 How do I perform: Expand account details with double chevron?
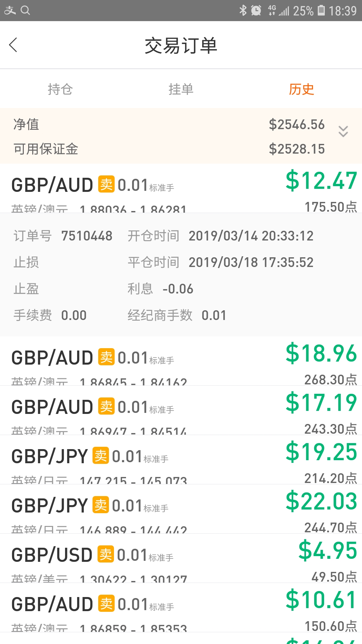pyautogui.click(x=343, y=131)
